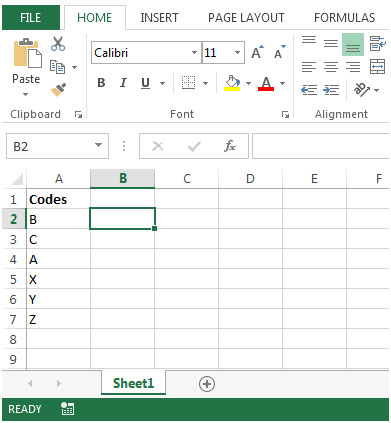Click Merge & Center icon
Image resolution: width=391 pixels, height=423 pixels.
pyautogui.click(x=378, y=67)
